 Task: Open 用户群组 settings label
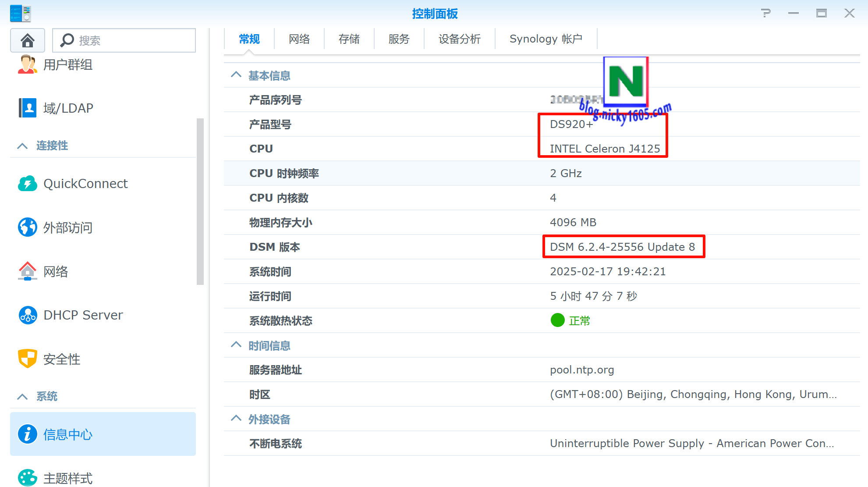(68, 65)
